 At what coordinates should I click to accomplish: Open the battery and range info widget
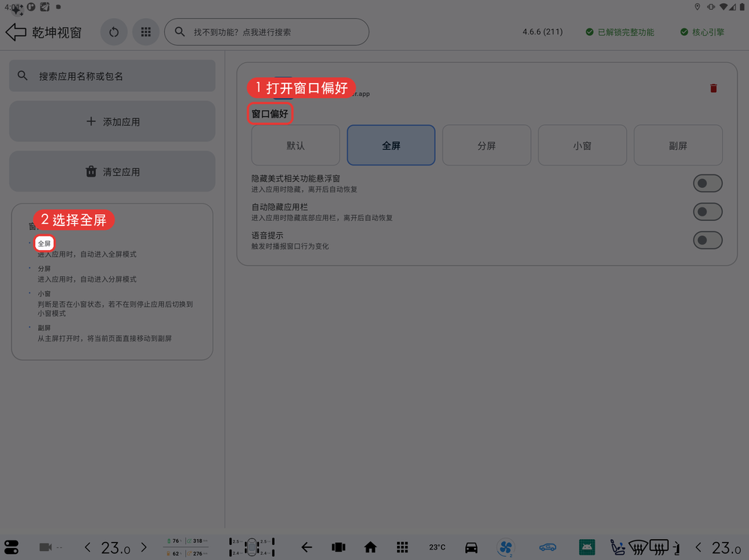click(x=187, y=547)
